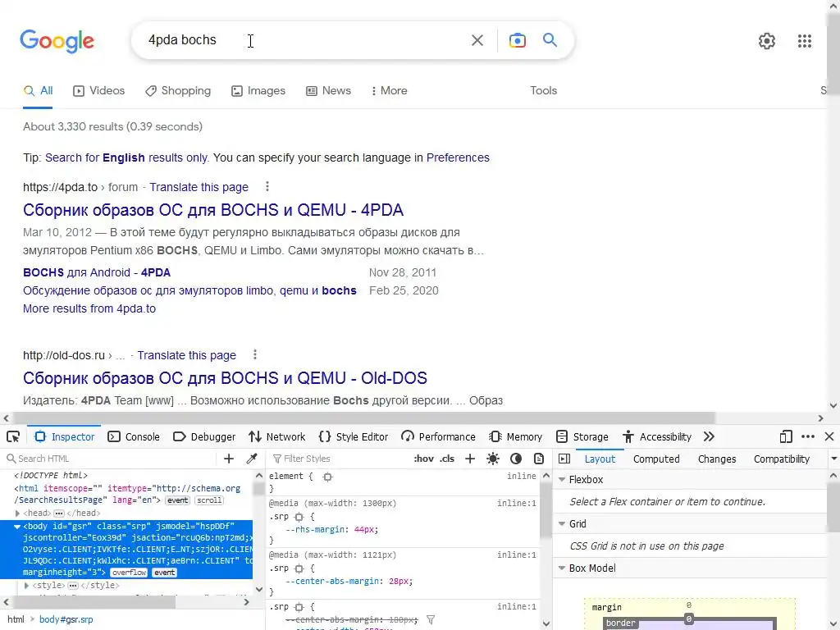Open Google quick settings gear
Image resolution: width=840 pixels, height=630 pixels.
point(767,41)
